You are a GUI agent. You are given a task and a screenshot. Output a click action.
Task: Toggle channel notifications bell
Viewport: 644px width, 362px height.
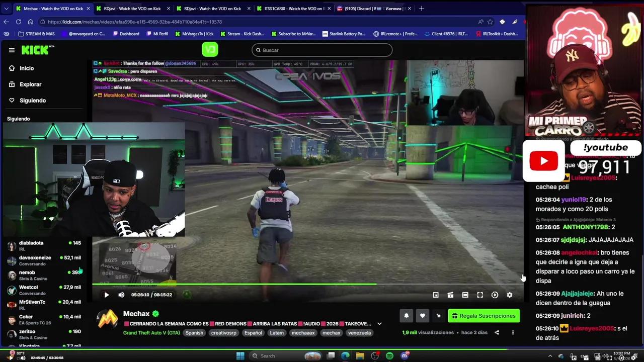click(x=407, y=316)
